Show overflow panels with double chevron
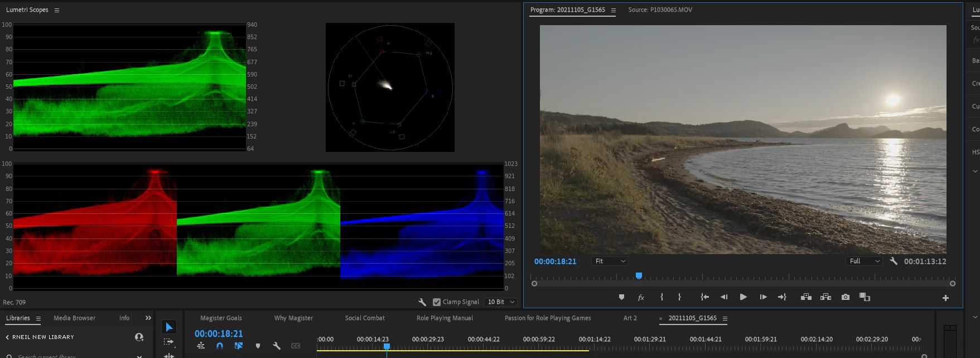Image resolution: width=980 pixels, height=358 pixels. 148,318
